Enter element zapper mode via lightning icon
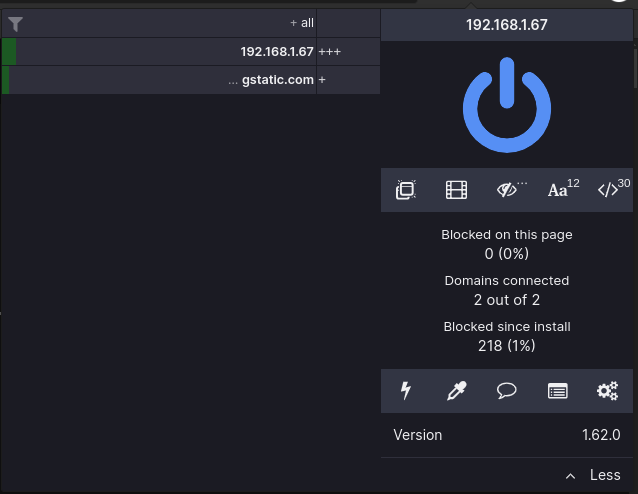The height and width of the screenshot is (494, 638). [x=406, y=391]
